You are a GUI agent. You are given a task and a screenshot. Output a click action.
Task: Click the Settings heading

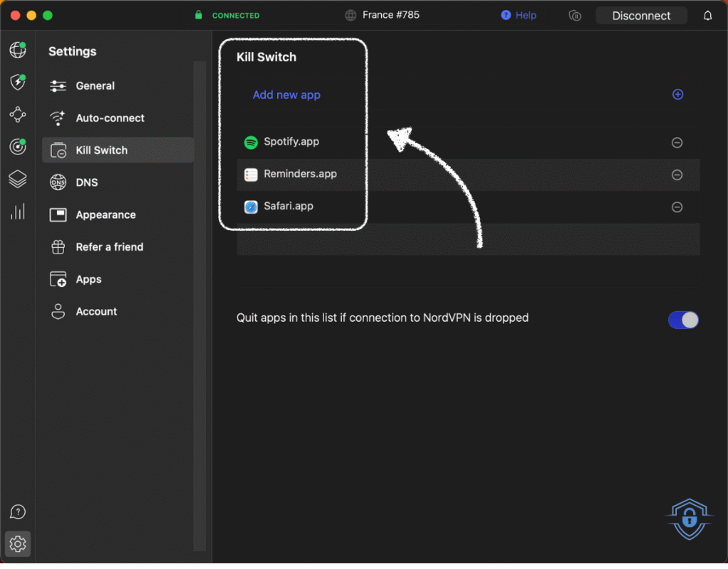coord(73,51)
